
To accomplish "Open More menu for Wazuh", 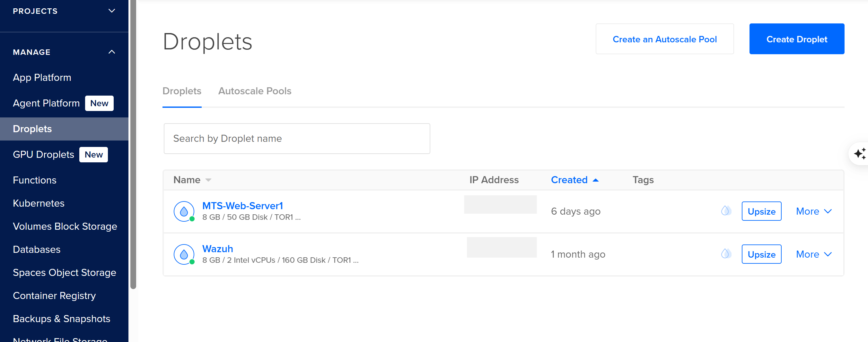I will coord(814,254).
